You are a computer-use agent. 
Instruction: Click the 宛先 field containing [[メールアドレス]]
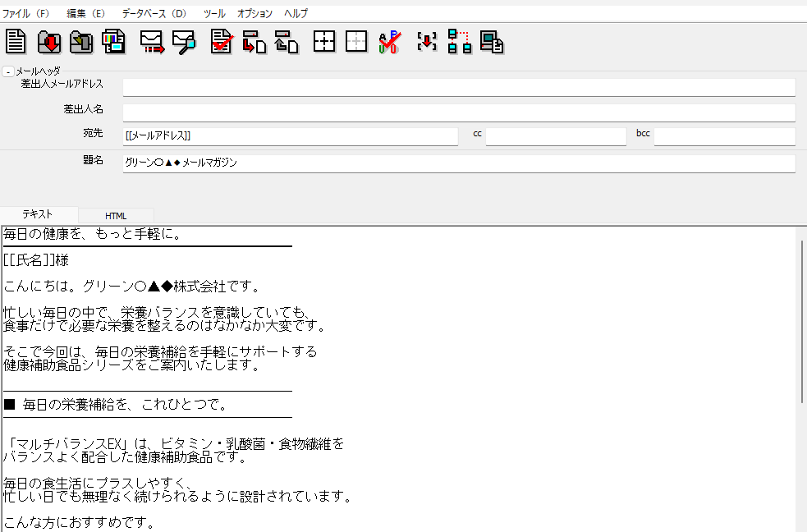coord(291,136)
